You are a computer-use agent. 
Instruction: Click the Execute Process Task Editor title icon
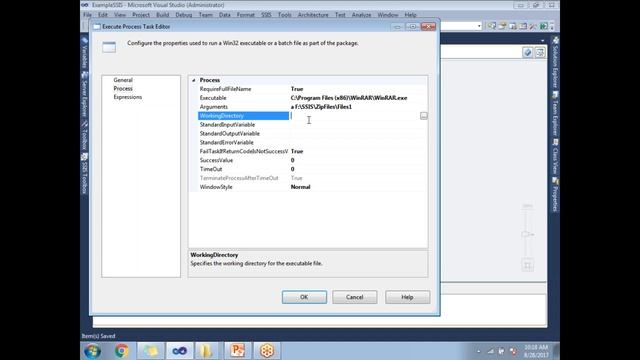coord(97,27)
